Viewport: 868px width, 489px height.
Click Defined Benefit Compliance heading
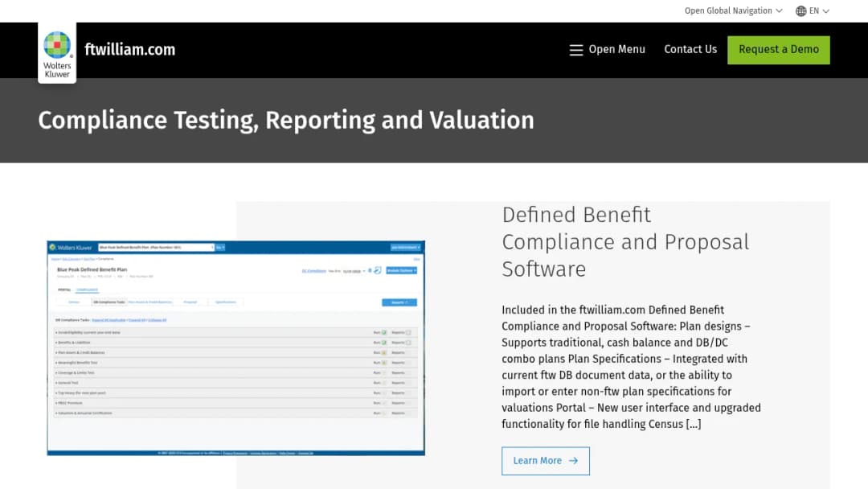(625, 241)
